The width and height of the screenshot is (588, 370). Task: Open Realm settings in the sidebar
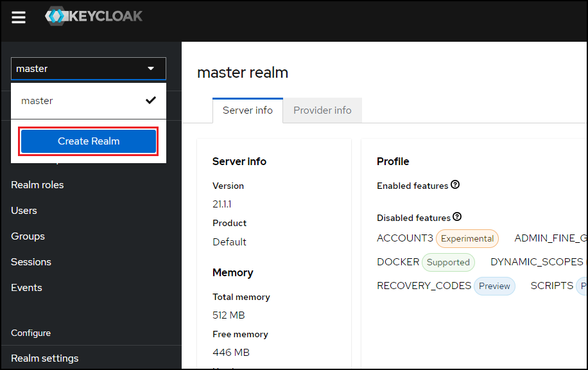click(x=45, y=358)
